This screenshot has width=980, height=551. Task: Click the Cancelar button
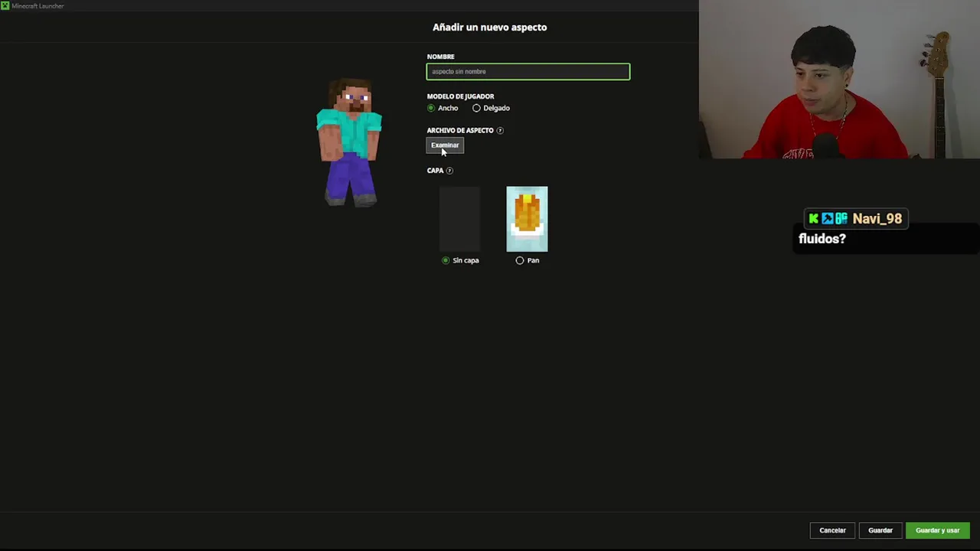point(832,530)
